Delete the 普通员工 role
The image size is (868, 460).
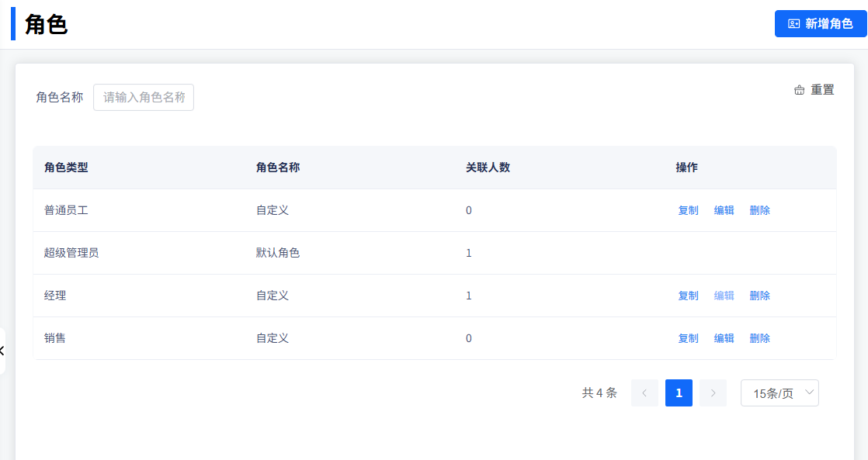(x=759, y=210)
